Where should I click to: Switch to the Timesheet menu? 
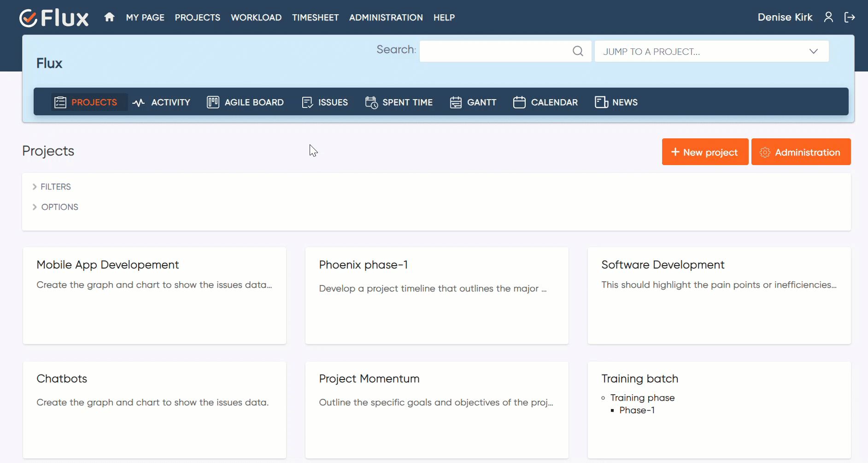[315, 18]
